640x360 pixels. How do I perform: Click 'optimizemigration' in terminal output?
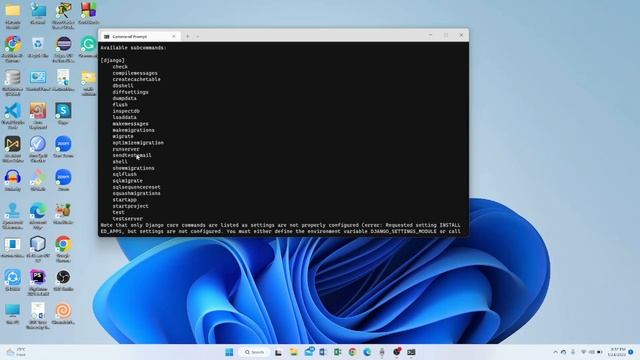coord(138,143)
